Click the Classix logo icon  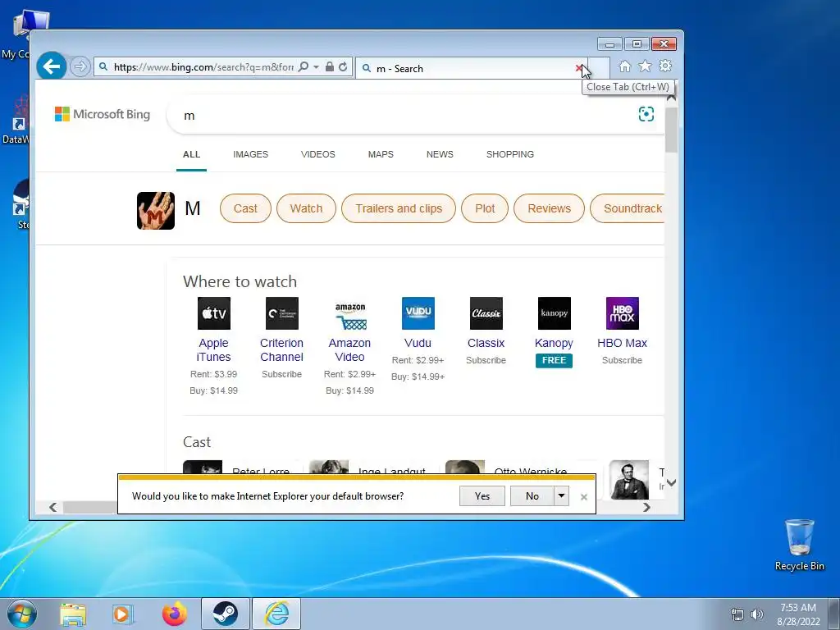click(x=486, y=313)
